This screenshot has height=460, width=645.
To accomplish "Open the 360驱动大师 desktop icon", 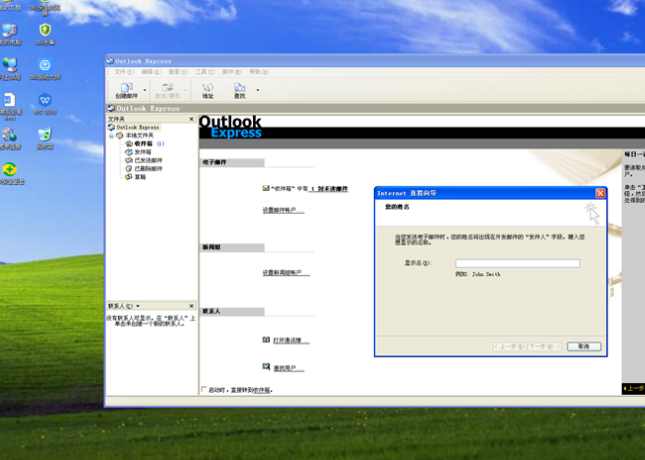I will tap(45, 69).
